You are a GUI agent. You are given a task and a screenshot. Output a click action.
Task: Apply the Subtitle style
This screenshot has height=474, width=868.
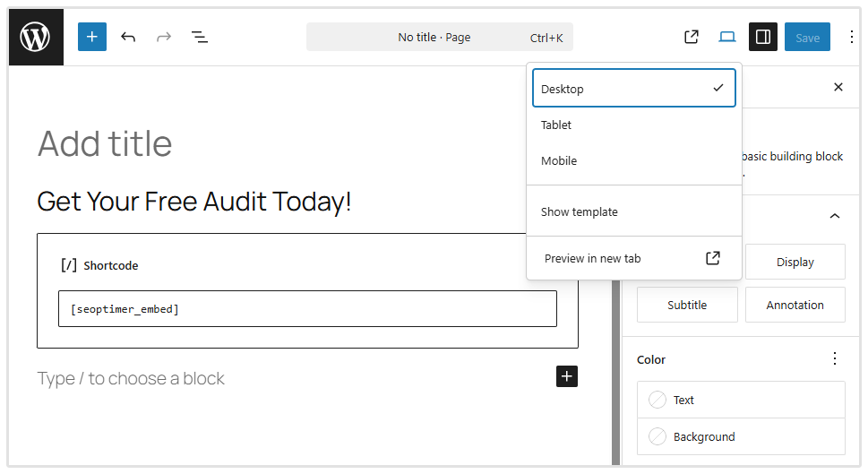(687, 305)
